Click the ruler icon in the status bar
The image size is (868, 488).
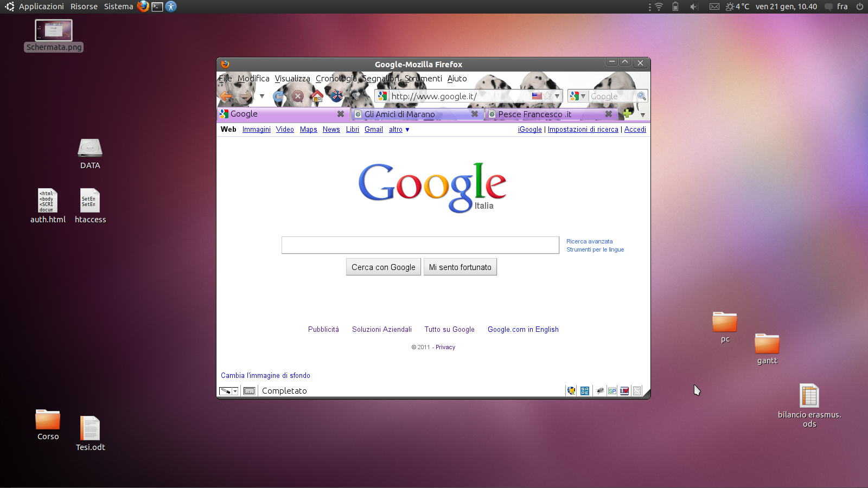pos(250,391)
